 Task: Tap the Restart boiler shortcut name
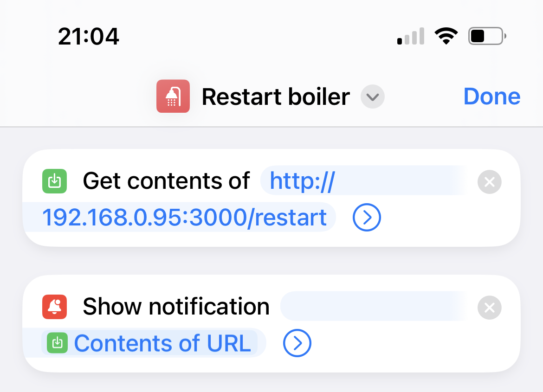pos(276,97)
